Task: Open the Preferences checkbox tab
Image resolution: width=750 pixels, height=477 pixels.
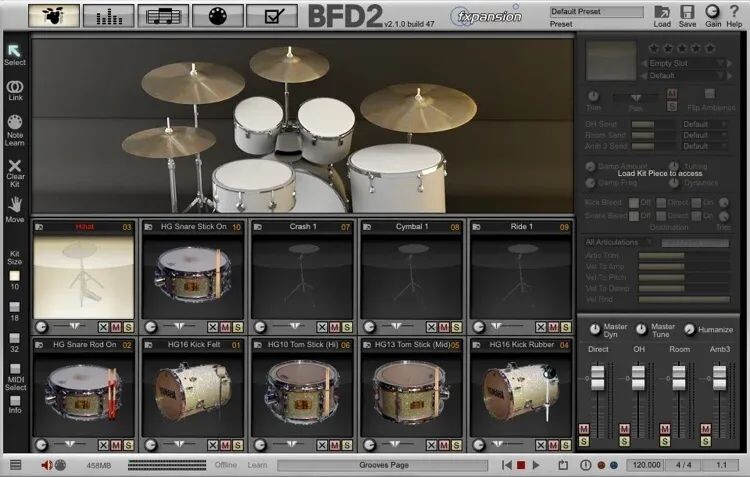Action: click(272, 16)
